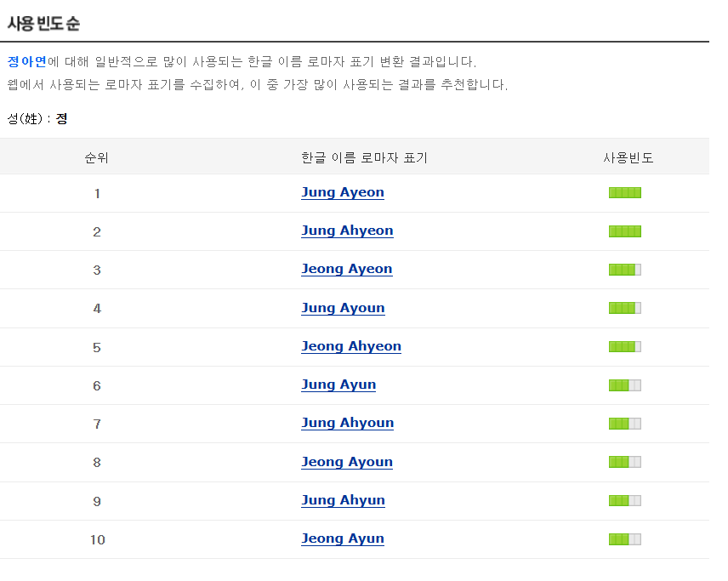The height and width of the screenshot is (581, 728).
Task: Click rank number 9 in the table
Action: (97, 501)
